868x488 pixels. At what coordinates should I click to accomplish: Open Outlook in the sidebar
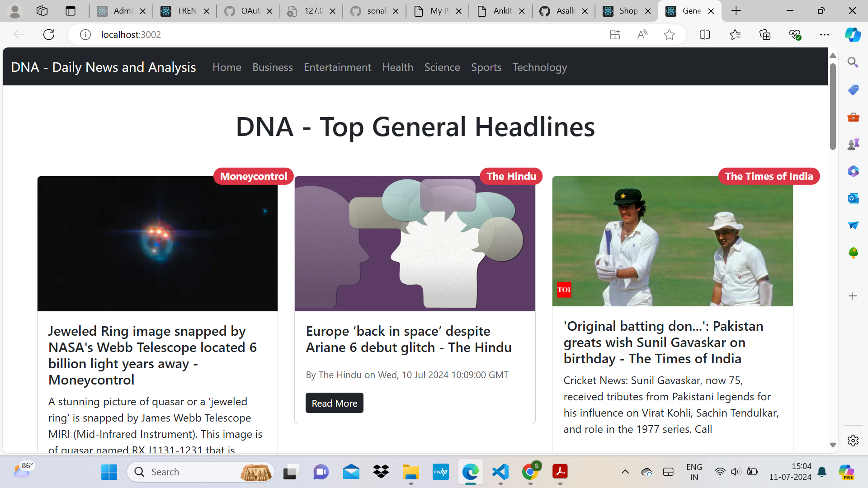(x=853, y=198)
